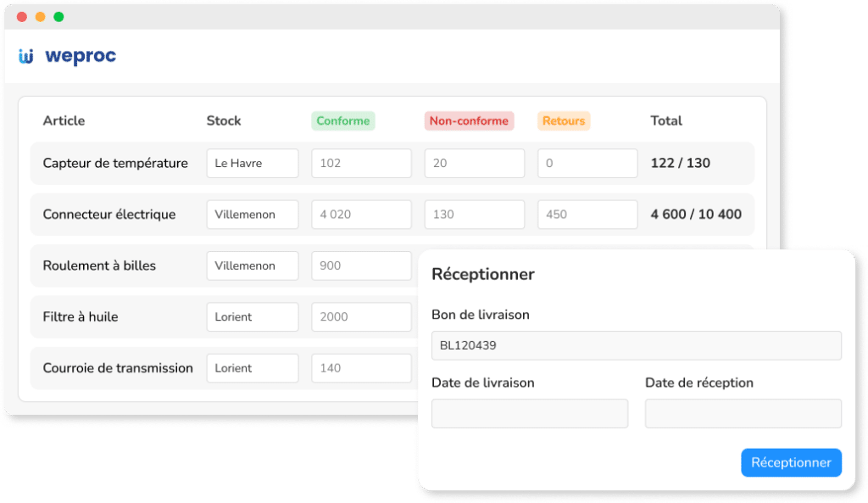This screenshot has width=868, height=503.
Task: Click the weproc logo icon
Action: tap(26, 57)
